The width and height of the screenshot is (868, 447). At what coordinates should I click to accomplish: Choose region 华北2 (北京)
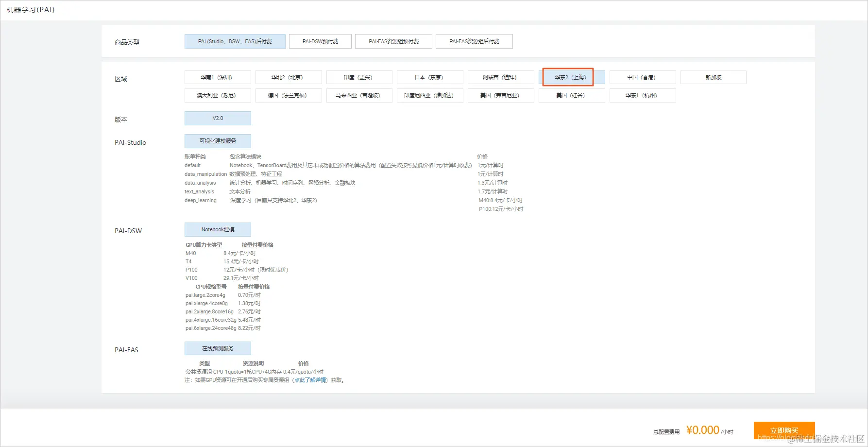(x=289, y=77)
